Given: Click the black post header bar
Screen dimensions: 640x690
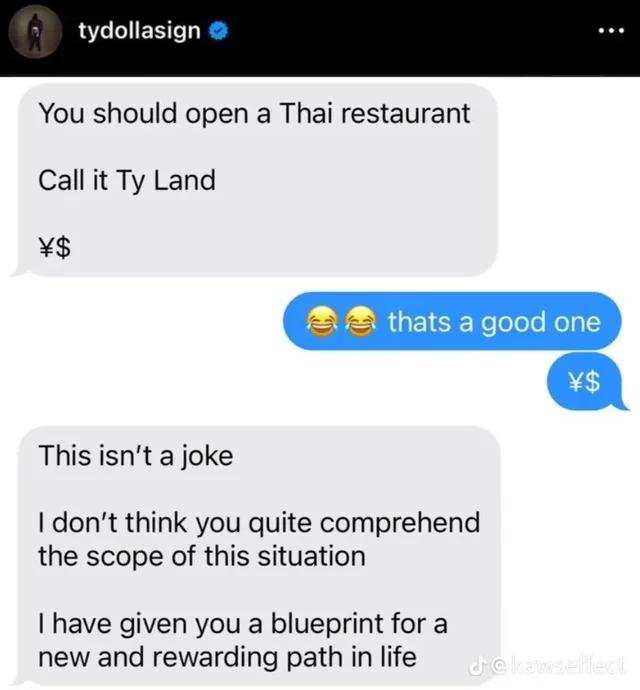Looking at the screenshot, I should pyautogui.click(x=320, y=38).
